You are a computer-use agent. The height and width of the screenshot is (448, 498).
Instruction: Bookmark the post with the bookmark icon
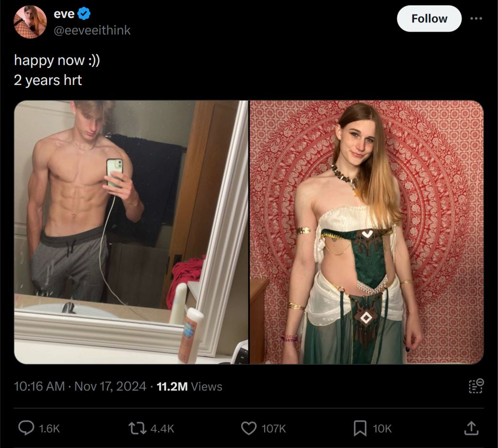(x=360, y=428)
